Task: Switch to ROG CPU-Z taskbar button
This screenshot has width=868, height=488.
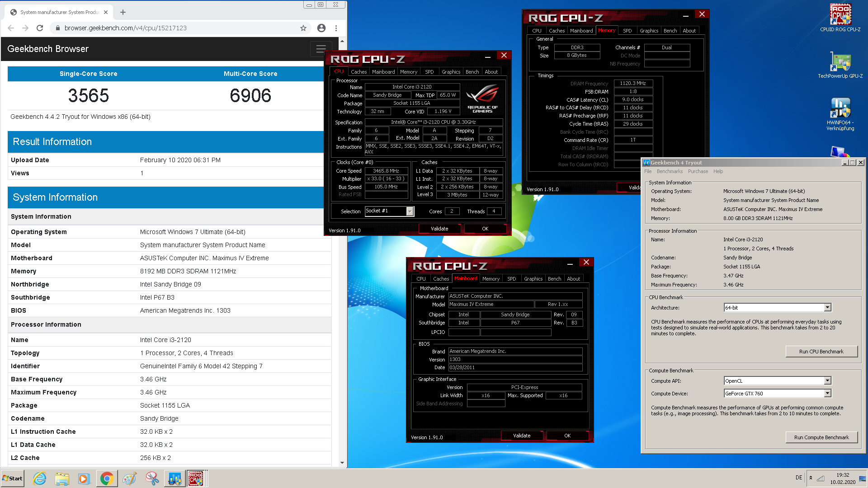Action: [x=196, y=479]
